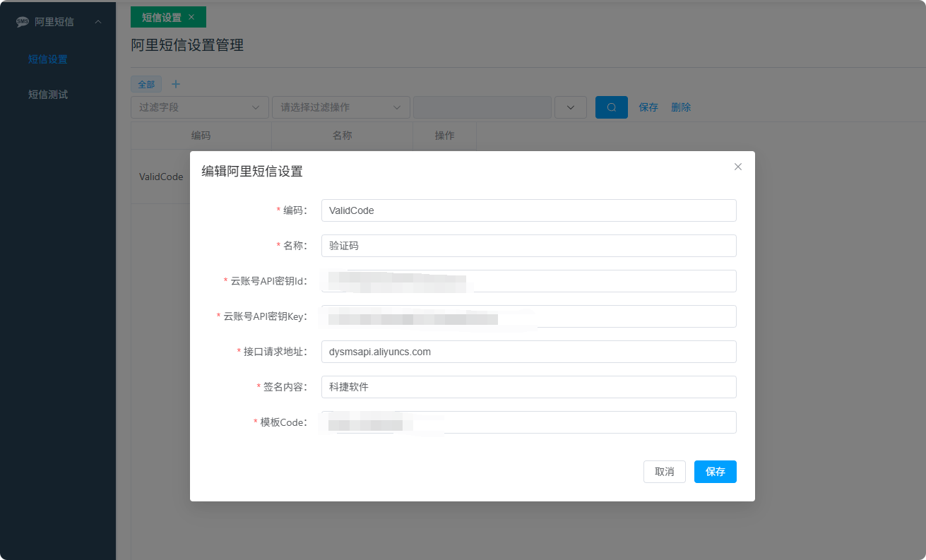Click the 删除 link in toolbar
926x560 pixels.
[x=681, y=107]
